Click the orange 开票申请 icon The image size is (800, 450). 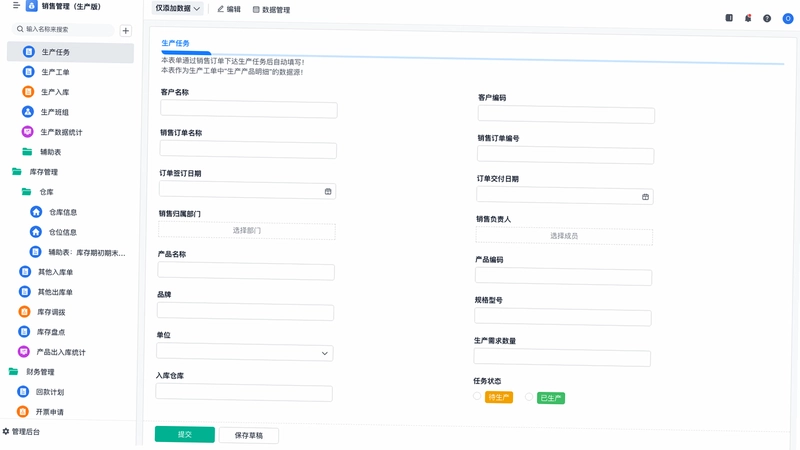click(22, 411)
